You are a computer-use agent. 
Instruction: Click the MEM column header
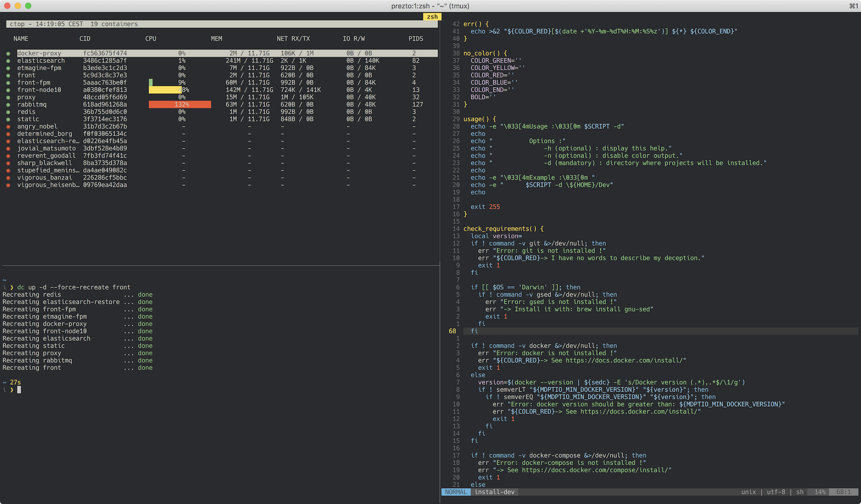[x=216, y=39]
